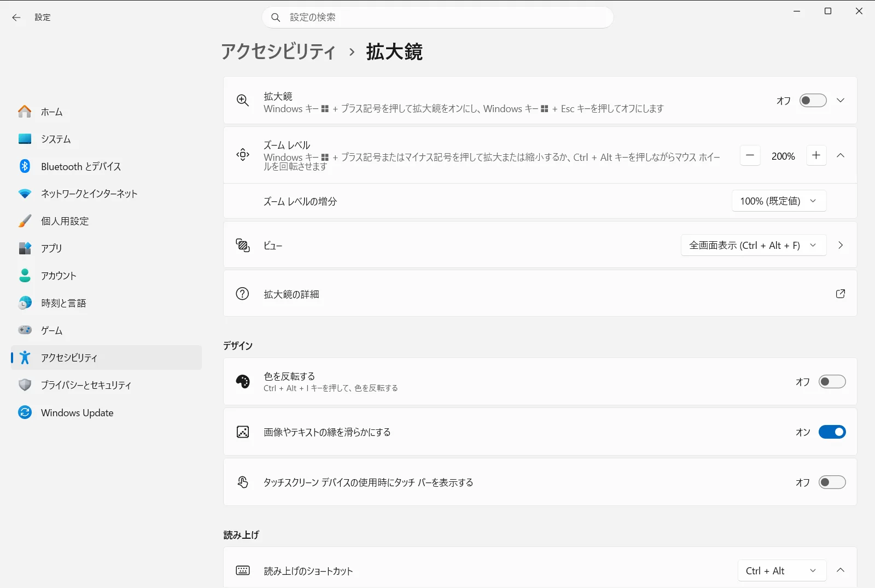This screenshot has height=588, width=875.
Task: Click the Privacy shield icon
Action: [x=25, y=385]
